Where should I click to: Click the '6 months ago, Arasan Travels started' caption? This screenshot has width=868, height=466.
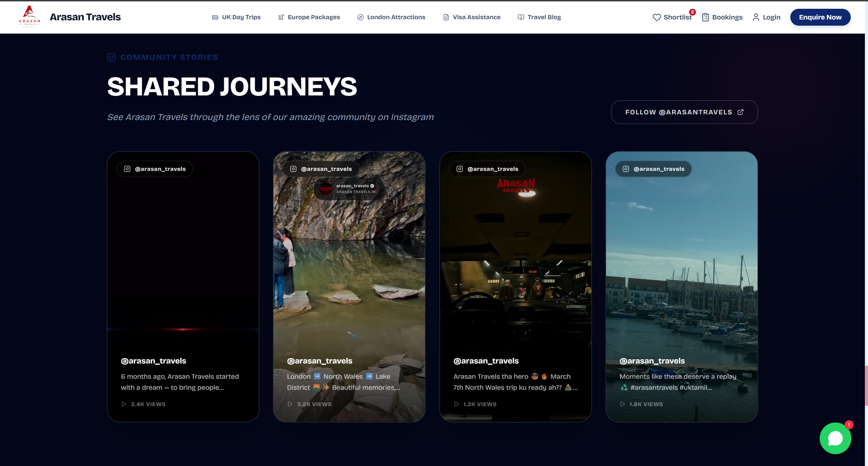(x=180, y=382)
